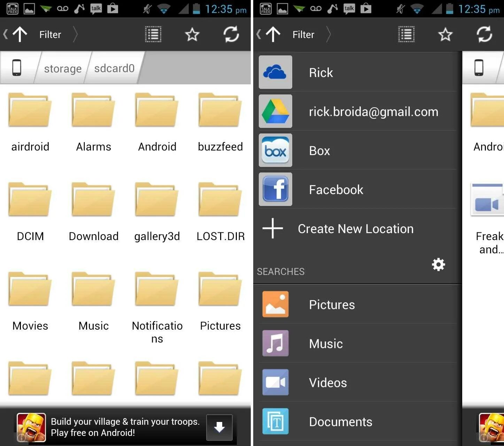This screenshot has height=446, width=504.
Task: Tap the refresh icon in right toolbar
Action: pos(484,34)
